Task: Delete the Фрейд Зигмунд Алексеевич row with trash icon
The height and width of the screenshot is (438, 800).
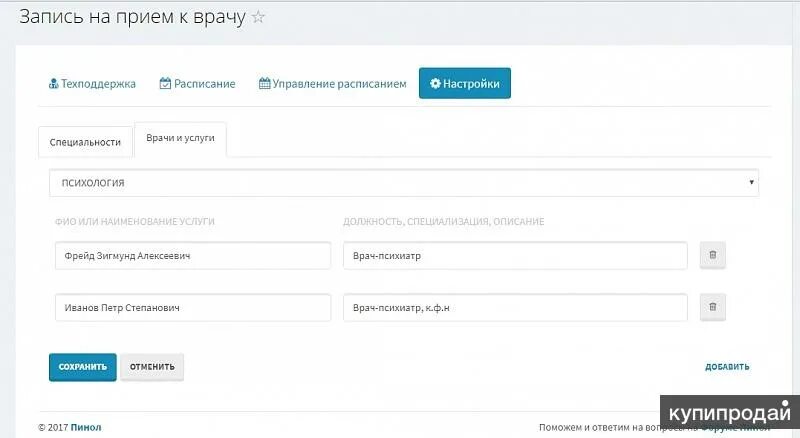Action: [x=713, y=255]
